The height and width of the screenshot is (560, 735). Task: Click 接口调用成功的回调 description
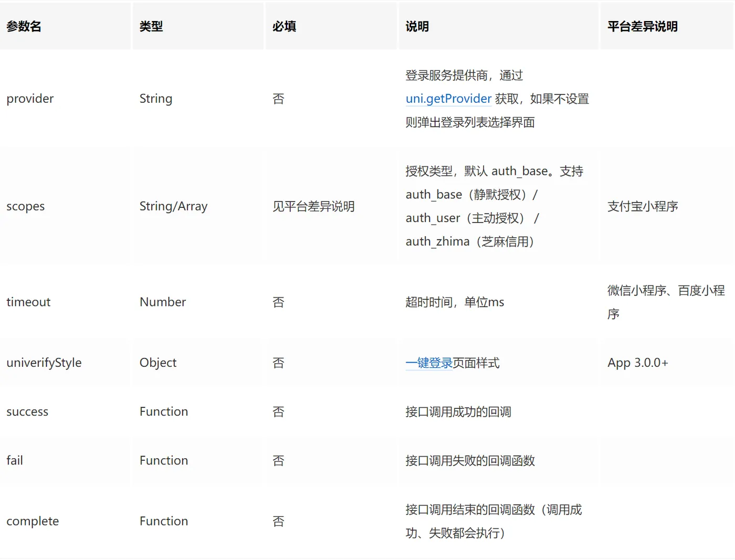(458, 411)
